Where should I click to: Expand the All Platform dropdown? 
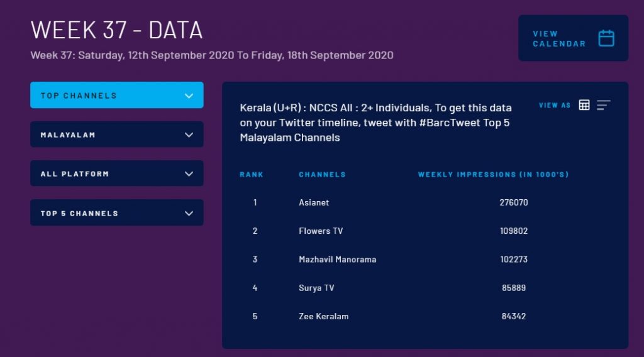[x=117, y=173]
